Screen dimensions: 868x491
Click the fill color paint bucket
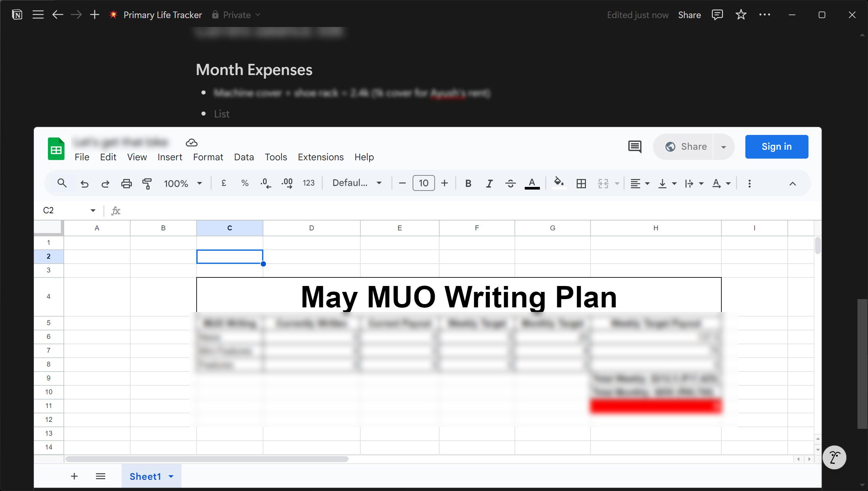coord(559,183)
